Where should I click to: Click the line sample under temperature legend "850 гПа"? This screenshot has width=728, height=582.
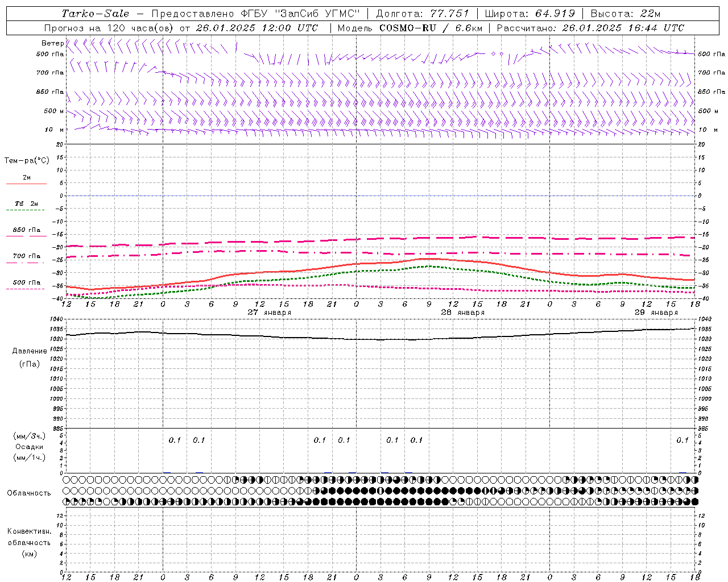point(26,236)
